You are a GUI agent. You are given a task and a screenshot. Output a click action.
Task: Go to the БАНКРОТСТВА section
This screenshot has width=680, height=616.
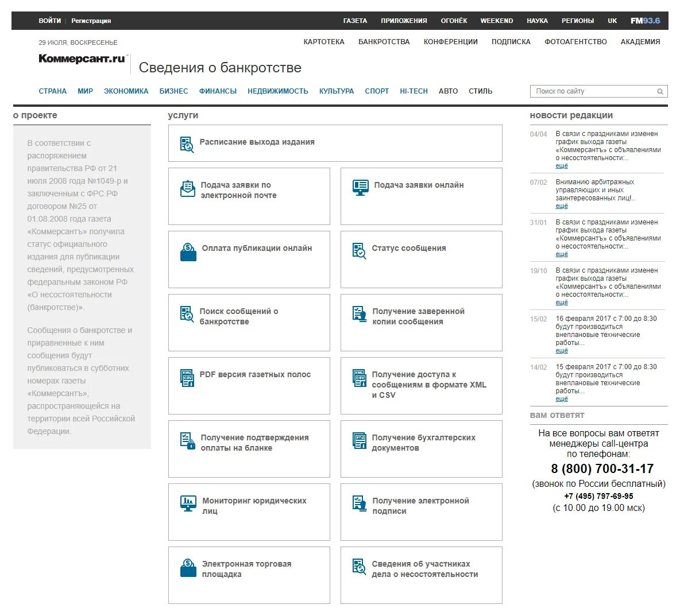[x=384, y=41]
